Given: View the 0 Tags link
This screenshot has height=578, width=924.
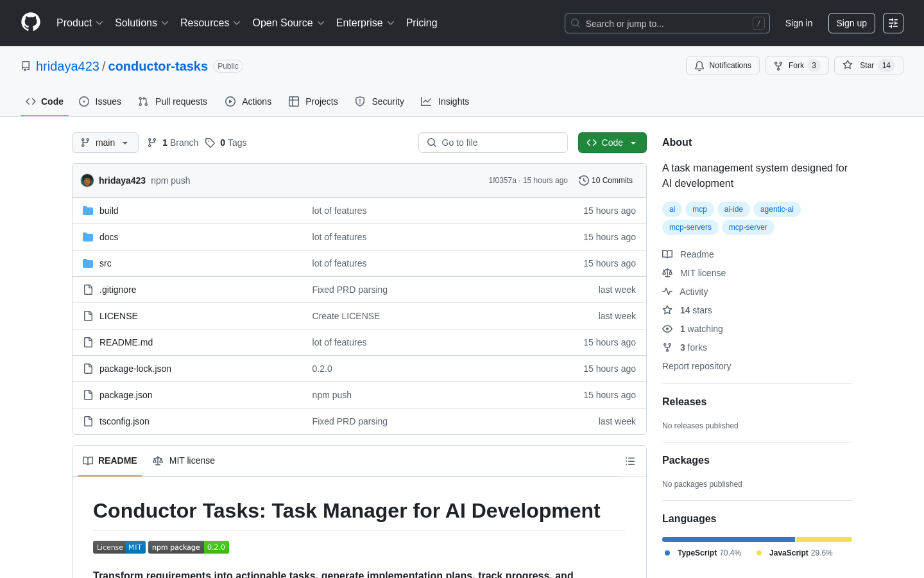Looking at the screenshot, I should pyautogui.click(x=226, y=143).
